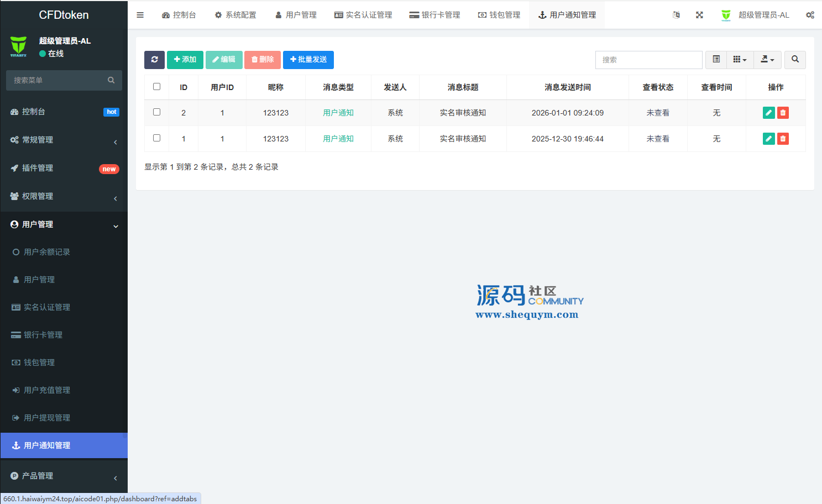Open the settings gears icon at top right
The image size is (822, 504).
(810, 15)
